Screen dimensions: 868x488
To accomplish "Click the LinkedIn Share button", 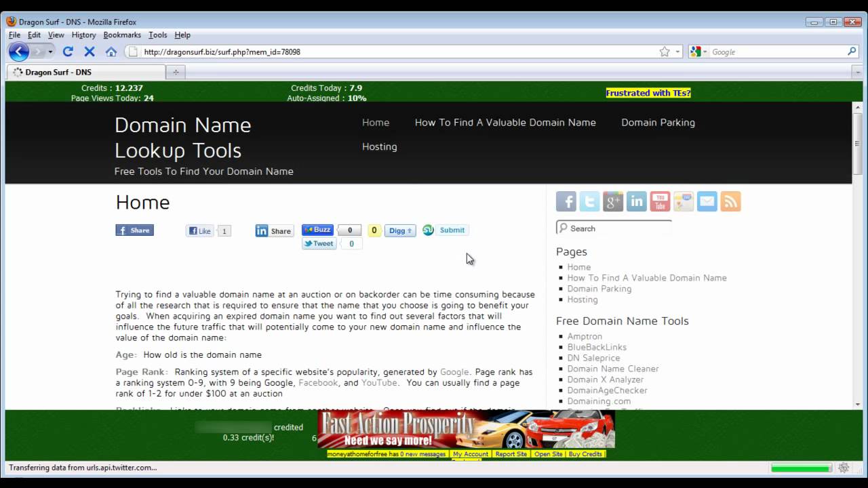I will click(x=275, y=231).
